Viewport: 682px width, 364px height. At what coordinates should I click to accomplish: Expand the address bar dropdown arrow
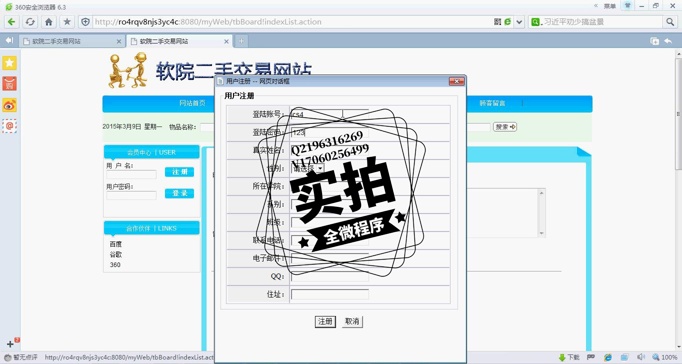pyautogui.click(x=519, y=22)
